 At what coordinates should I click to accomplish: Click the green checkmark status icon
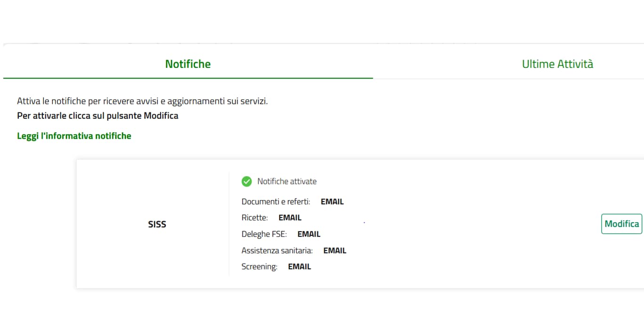click(246, 182)
